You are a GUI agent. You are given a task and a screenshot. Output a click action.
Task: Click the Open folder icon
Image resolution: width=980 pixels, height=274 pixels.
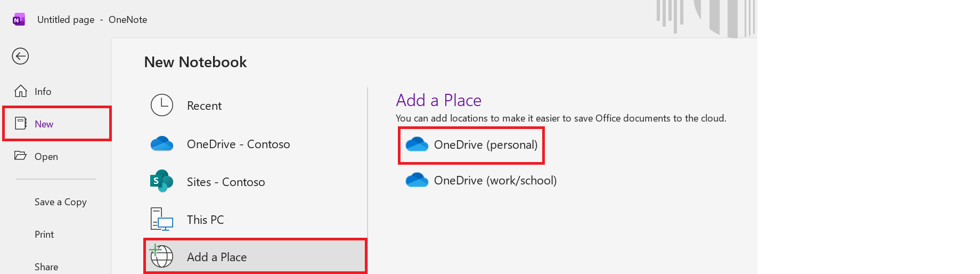(20, 156)
